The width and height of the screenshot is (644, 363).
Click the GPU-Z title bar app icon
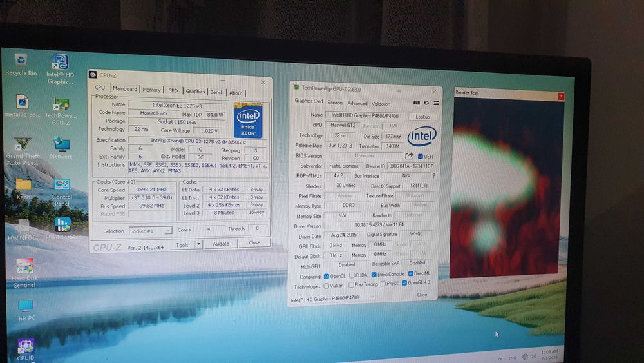coord(296,87)
